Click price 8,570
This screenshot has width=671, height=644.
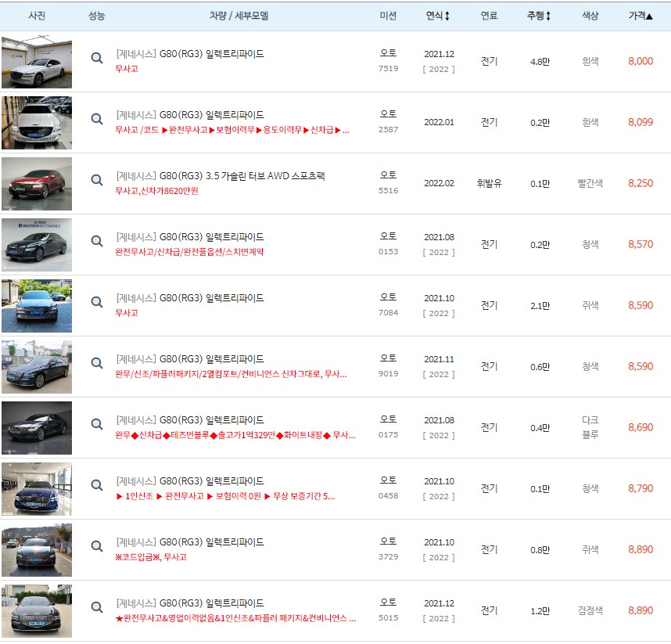click(x=640, y=244)
